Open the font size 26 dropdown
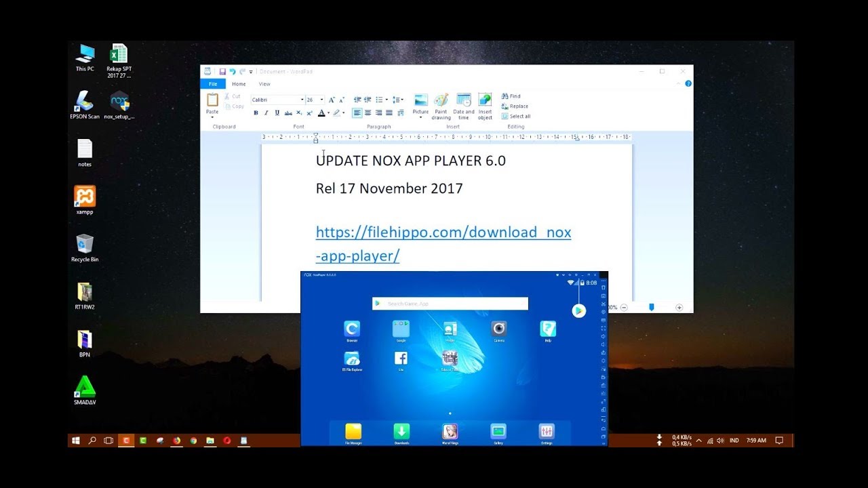This screenshot has height=488, width=868. click(x=321, y=100)
